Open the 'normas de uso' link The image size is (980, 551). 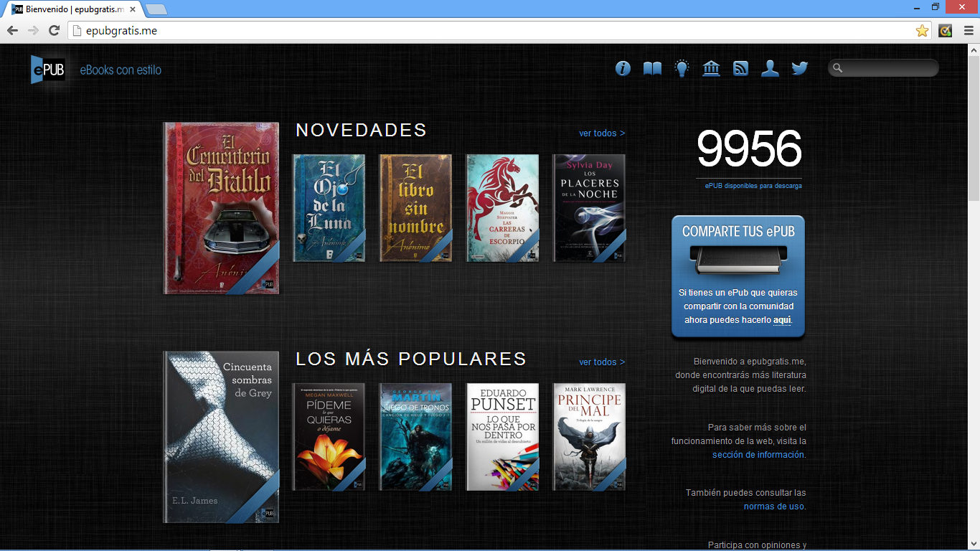774,507
